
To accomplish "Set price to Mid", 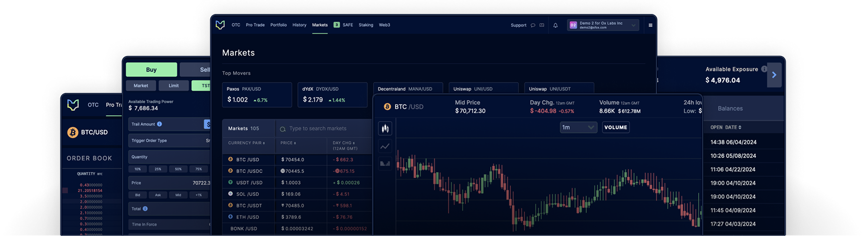I will pos(178,195).
